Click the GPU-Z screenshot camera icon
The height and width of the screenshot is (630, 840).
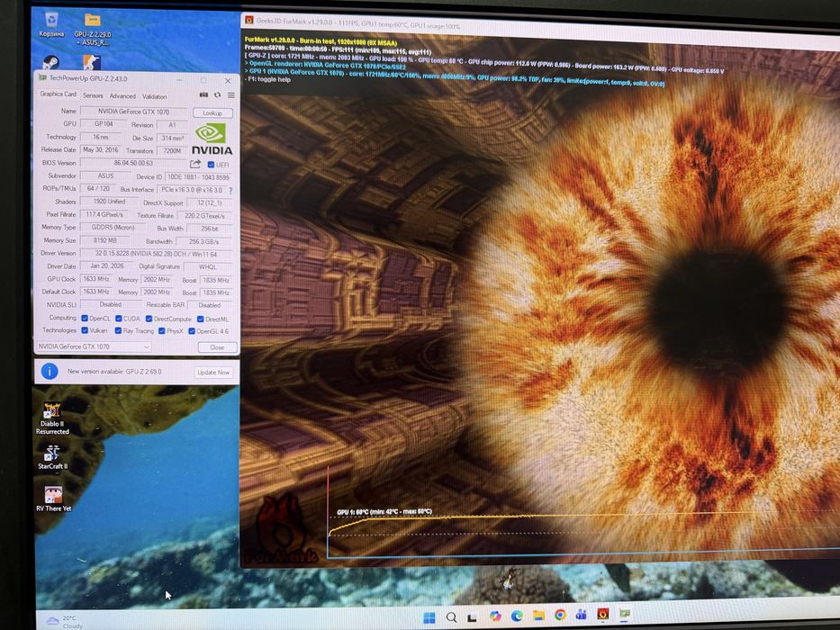(x=203, y=94)
